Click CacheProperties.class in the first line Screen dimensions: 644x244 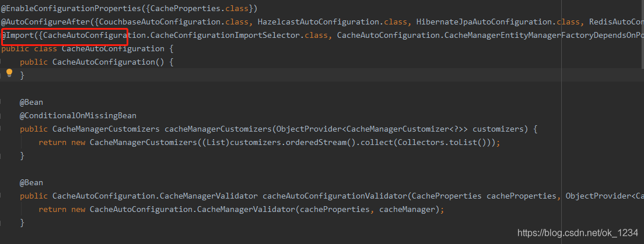pos(199,9)
